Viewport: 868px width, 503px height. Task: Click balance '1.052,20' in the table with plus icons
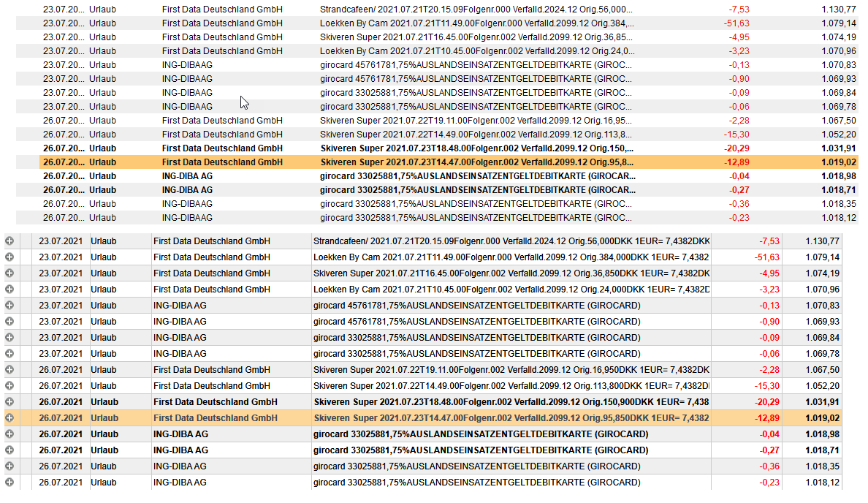823,385
